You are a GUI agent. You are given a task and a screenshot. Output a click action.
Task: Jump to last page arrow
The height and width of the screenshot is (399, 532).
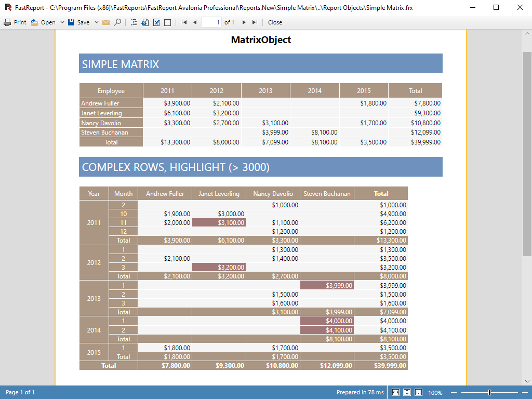[x=255, y=22]
